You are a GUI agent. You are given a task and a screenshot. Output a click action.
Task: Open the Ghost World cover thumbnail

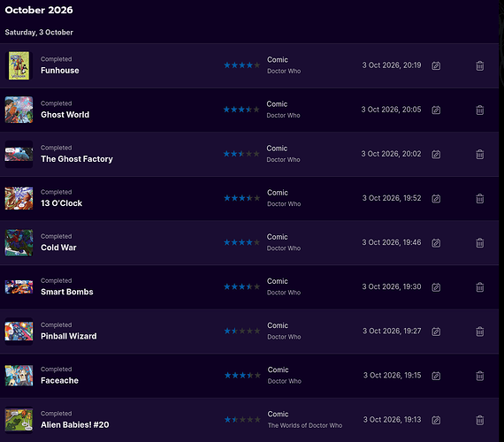click(19, 110)
